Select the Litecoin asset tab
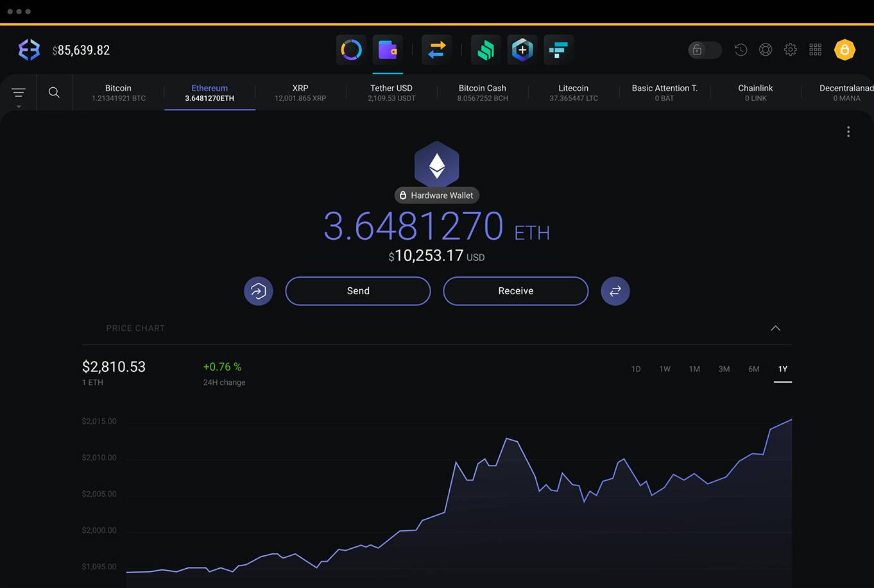 pos(573,92)
